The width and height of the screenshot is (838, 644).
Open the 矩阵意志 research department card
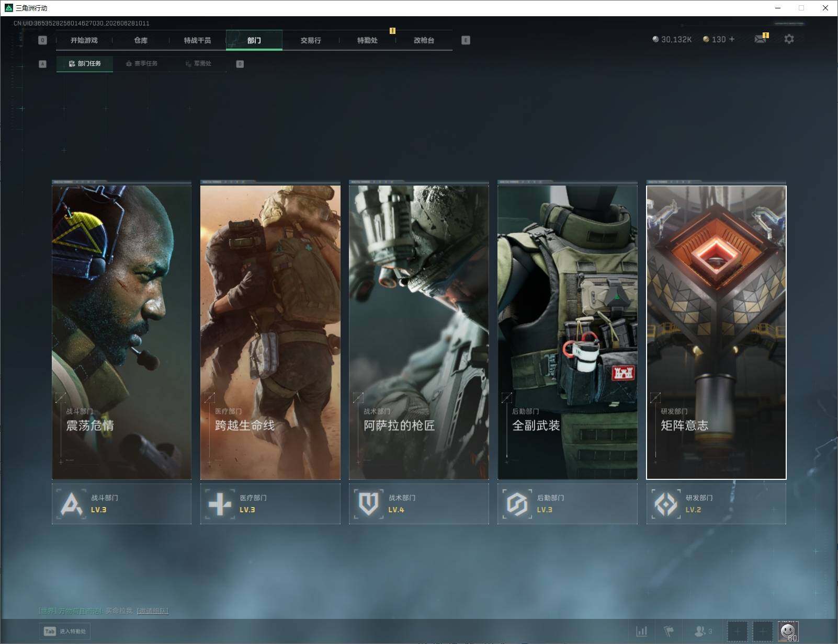(716, 332)
